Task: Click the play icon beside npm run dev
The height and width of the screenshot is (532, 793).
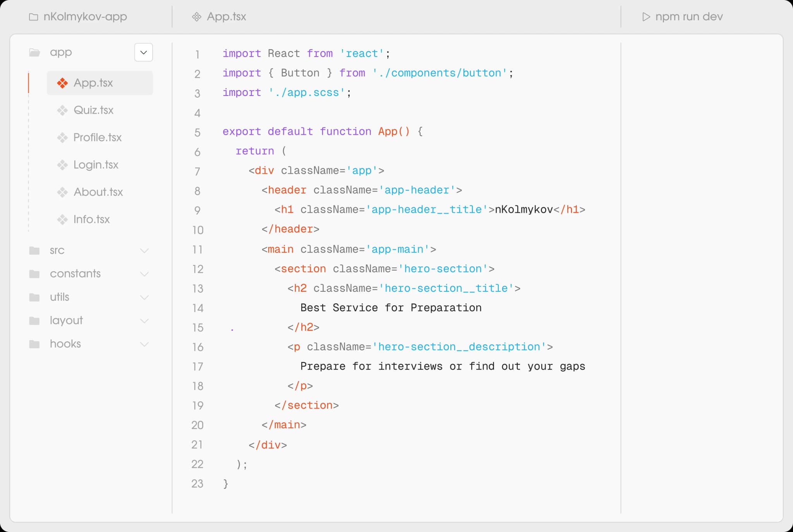Action: pyautogui.click(x=646, y=17)
